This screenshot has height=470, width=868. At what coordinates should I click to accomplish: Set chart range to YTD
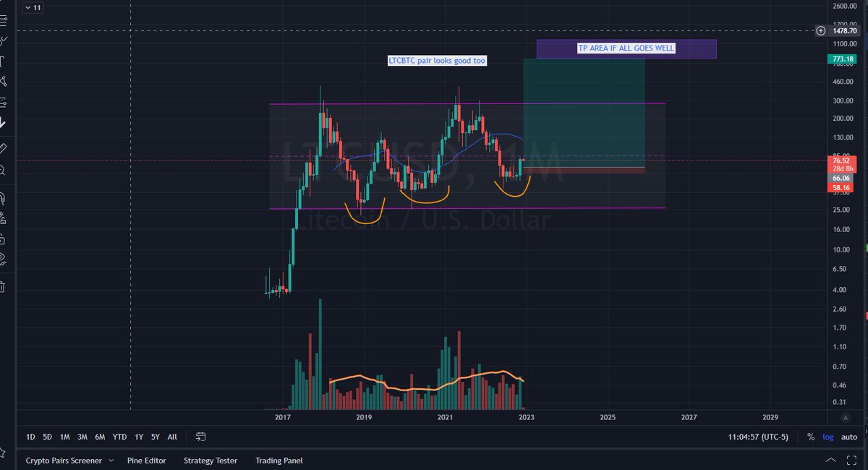tap(119, 437)
